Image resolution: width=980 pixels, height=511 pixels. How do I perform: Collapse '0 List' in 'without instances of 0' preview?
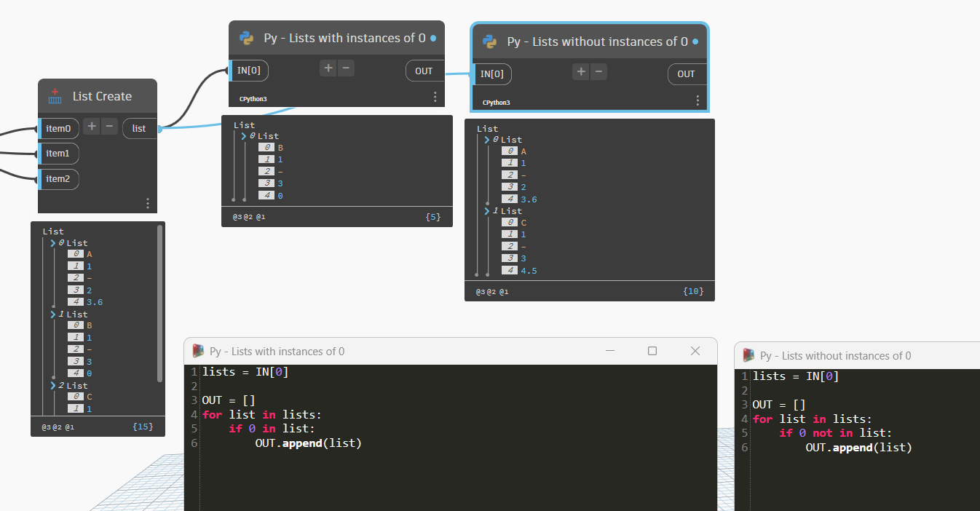pyautogui.click(x=487, y=140)
